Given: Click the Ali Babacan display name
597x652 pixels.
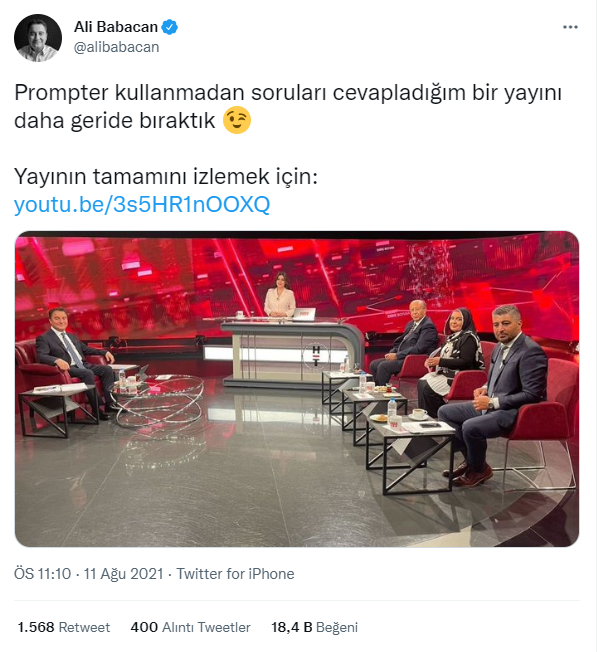Looking at the screenshot, I should (116, 27).
